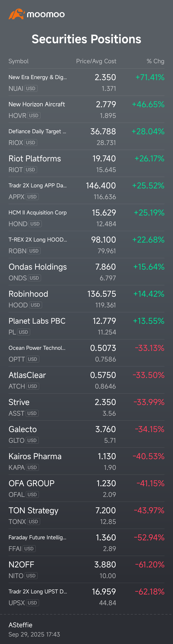Viewport: 173px width, 644px height.
Task: Open the Planet Labs PBC position
Action: [x=37, y=321]
